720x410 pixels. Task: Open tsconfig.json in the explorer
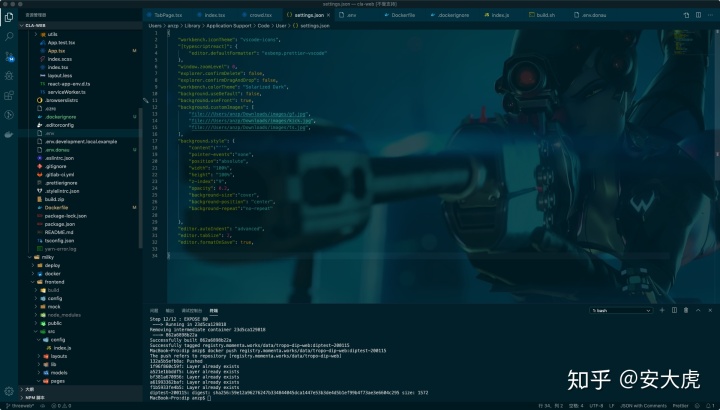pyautogui.click(x=59, y=241)
